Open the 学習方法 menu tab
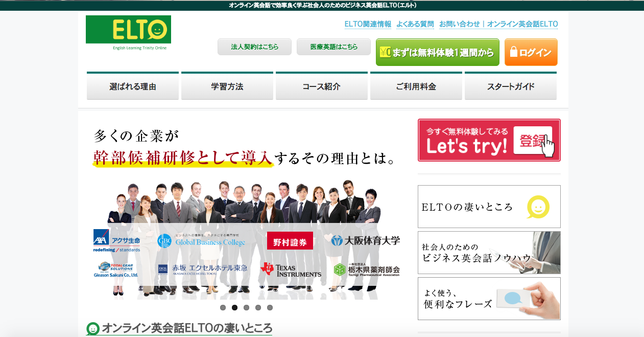The height and width of the screenshot is (337, 644). [x=227, y=86]
